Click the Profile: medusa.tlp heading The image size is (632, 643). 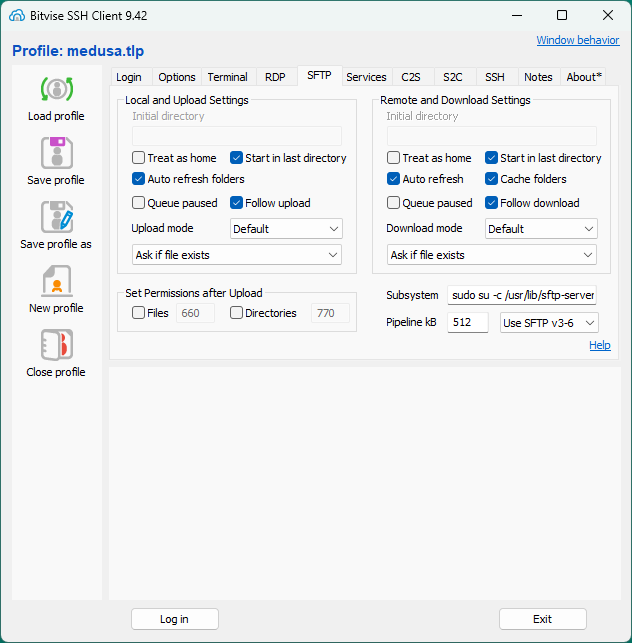[78, 51]
